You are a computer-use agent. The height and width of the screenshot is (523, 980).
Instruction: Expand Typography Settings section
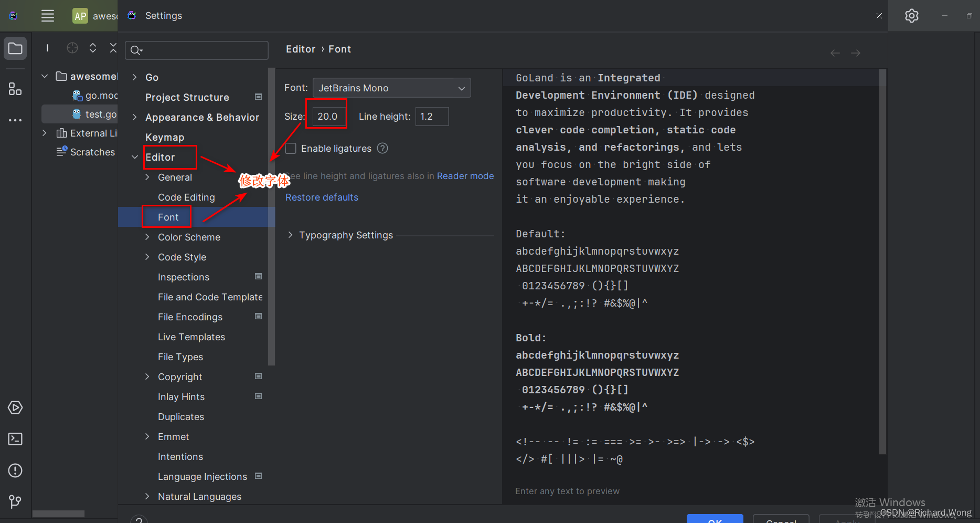290,235
